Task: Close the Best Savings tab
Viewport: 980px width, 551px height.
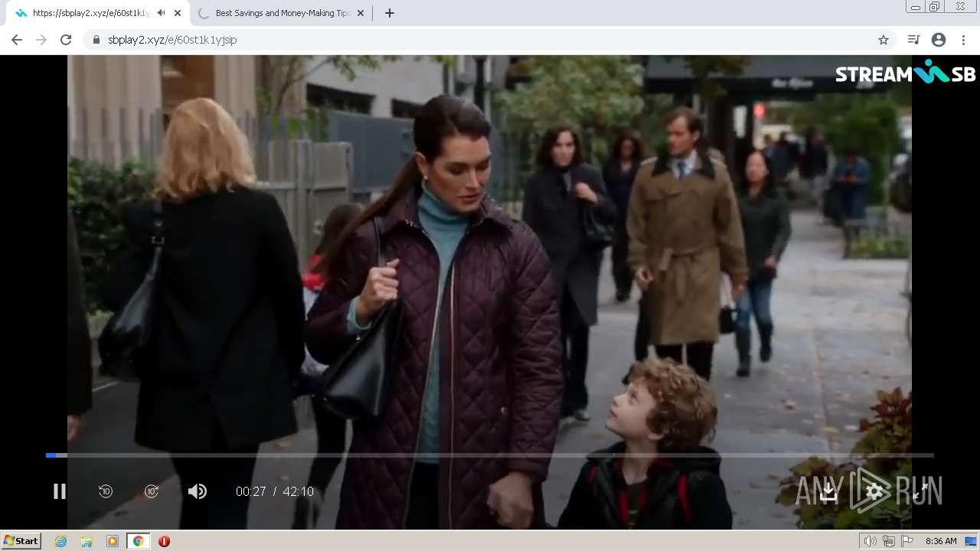Action: point(361,13)
